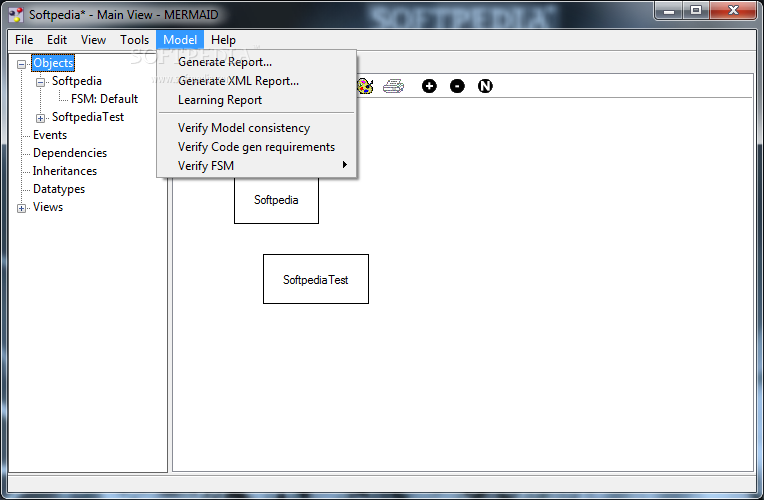The width and height of the screenshot is (764, 500).
Task: Run Verify Model consistency
Action: (x=256, y=128)
